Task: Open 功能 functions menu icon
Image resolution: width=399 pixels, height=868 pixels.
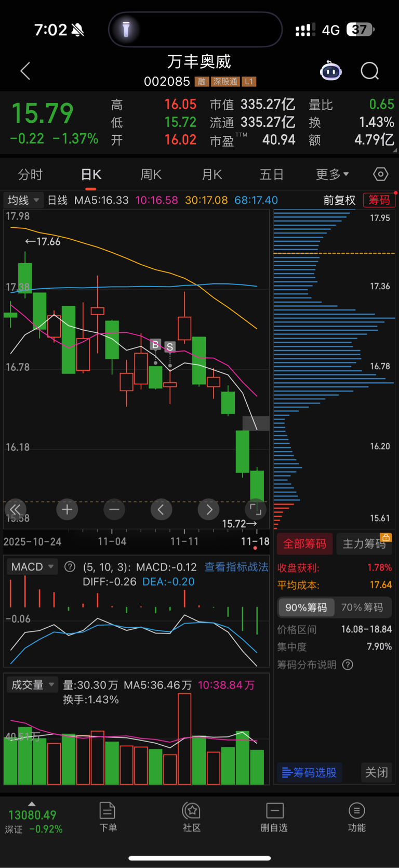Action: [x=356, y=817]
